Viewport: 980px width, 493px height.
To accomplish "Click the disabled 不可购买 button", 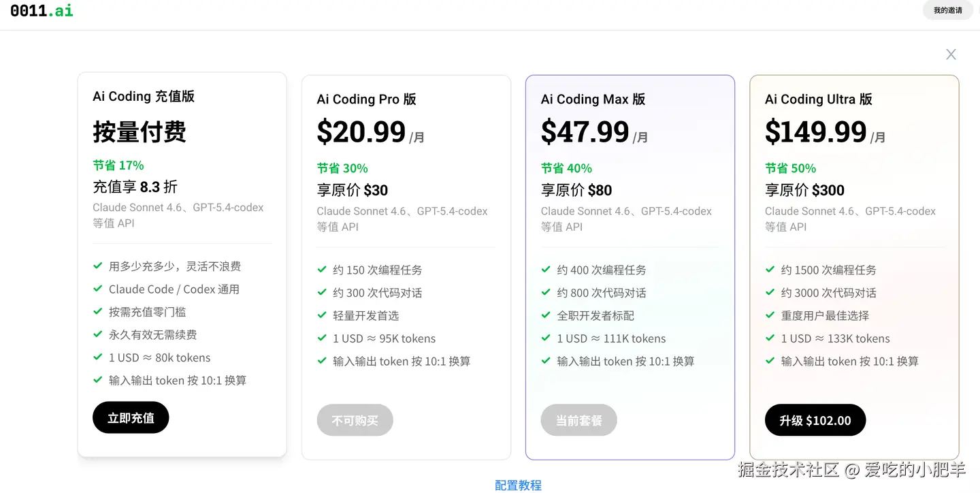I will 355,420.
